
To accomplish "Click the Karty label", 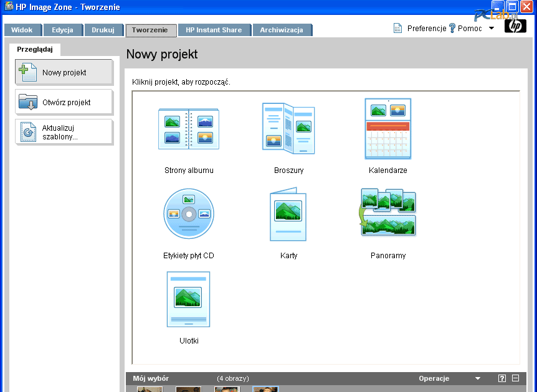I will point(288,256).
